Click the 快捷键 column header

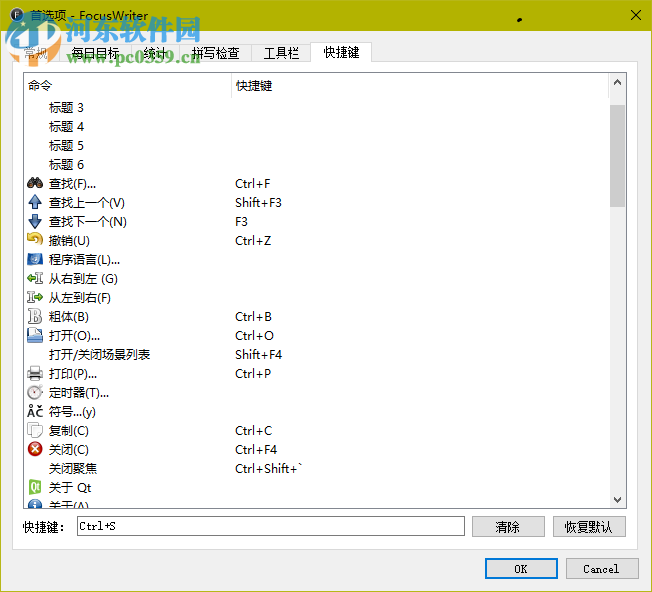(420, 86)
